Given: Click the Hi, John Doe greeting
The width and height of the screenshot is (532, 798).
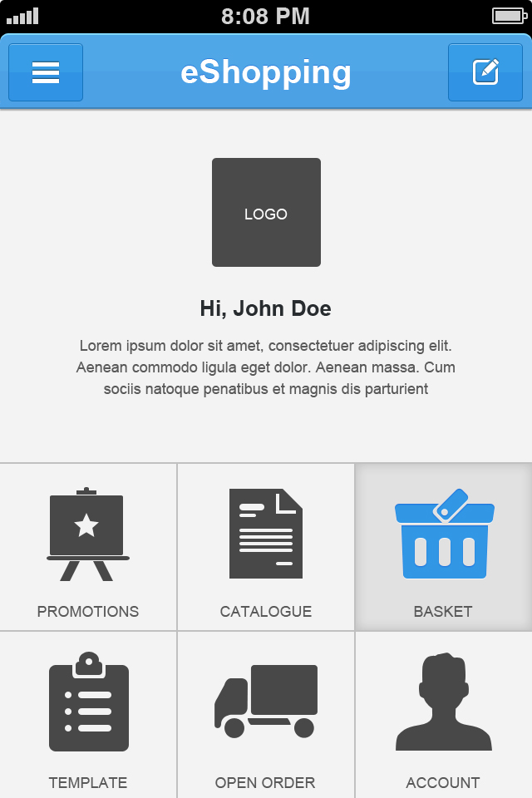Looking at the screenshot, I should pyautogui.click(x=266, y=309).
